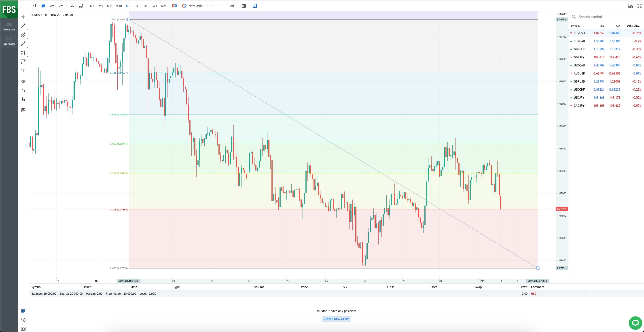644x332 pixels.
Task: Switch chart to bar chart style
Action: tap(34, 6)
